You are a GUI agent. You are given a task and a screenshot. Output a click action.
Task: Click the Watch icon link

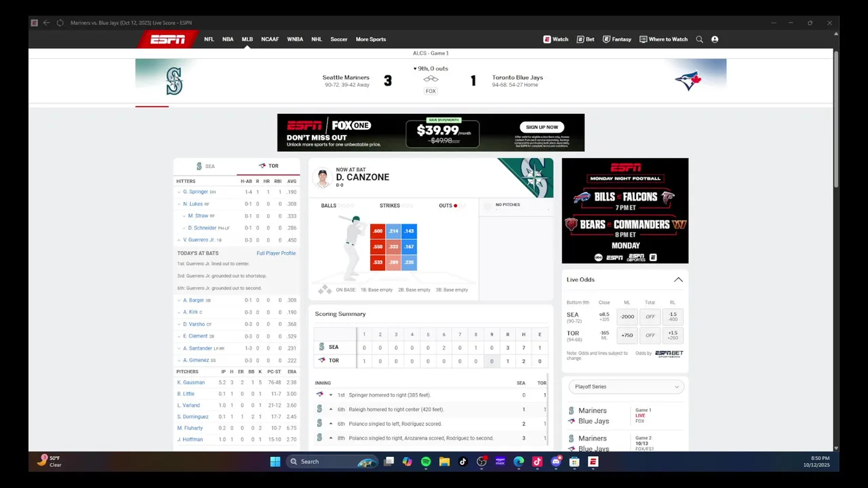tap(555, 39)
